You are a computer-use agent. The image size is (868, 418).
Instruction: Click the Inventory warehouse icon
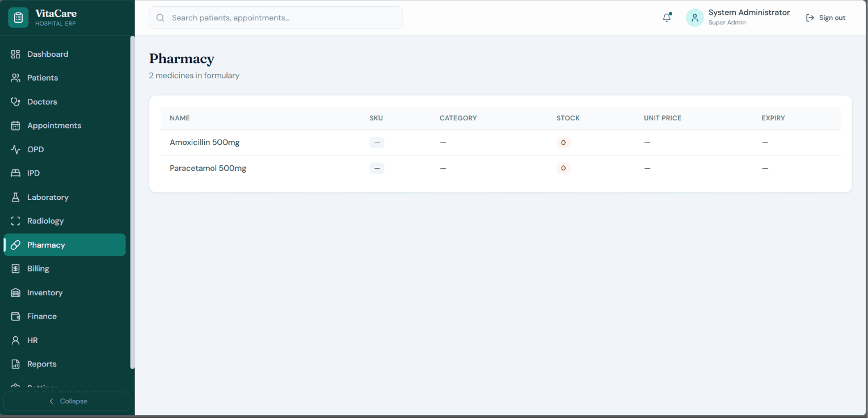coord(16,292)
